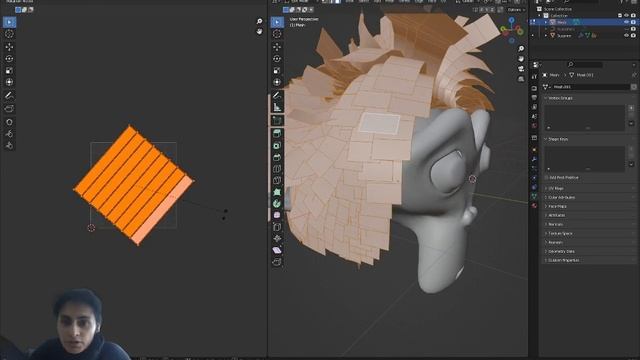This screenshot has width=640, height=360.
Task: Click the viewport pan hand gizmo
Action: 521,59
